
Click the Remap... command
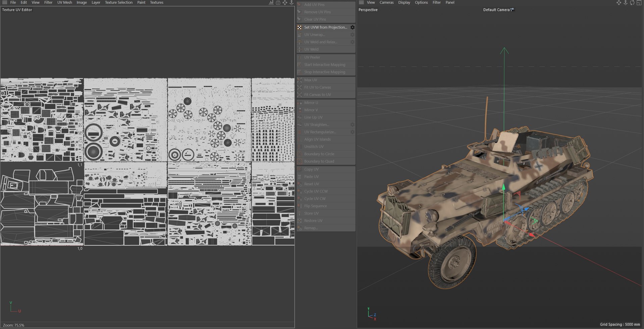pos(326,228)
